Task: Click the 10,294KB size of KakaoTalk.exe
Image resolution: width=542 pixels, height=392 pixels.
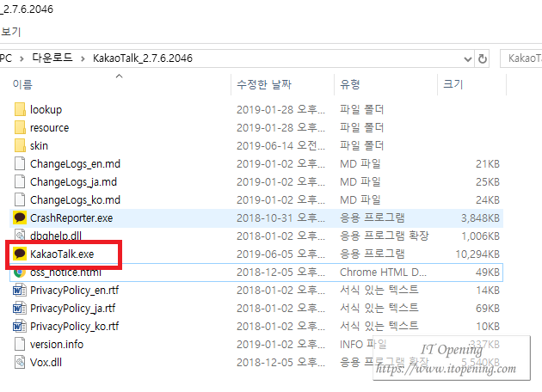Action: pyautogui.click(x=477, y=254)
